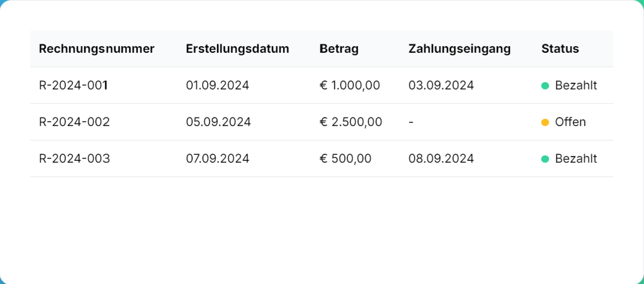The image size is (644, 284).
Task: Click the creation date 01.09.2024
Action: coord(217,86)
